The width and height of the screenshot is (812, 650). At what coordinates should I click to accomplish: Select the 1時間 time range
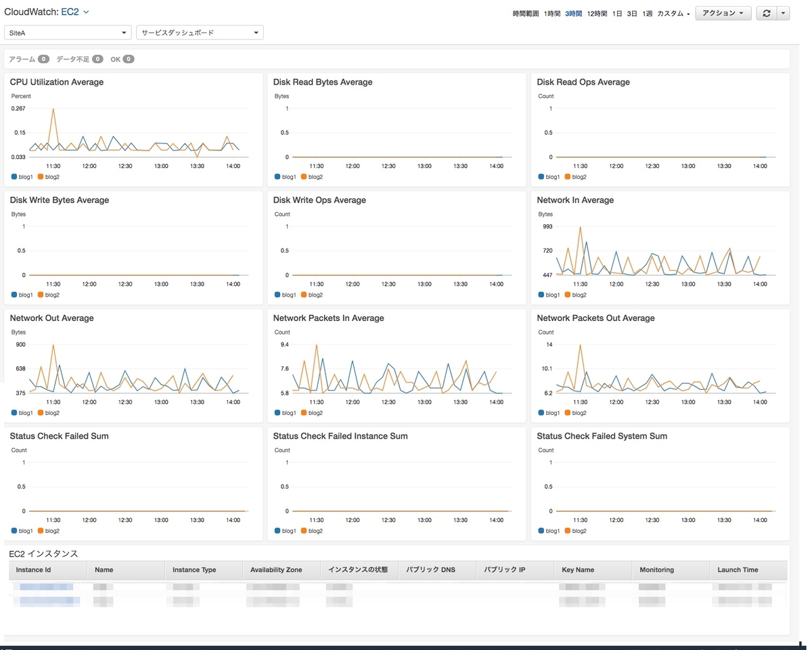[552, 14]
